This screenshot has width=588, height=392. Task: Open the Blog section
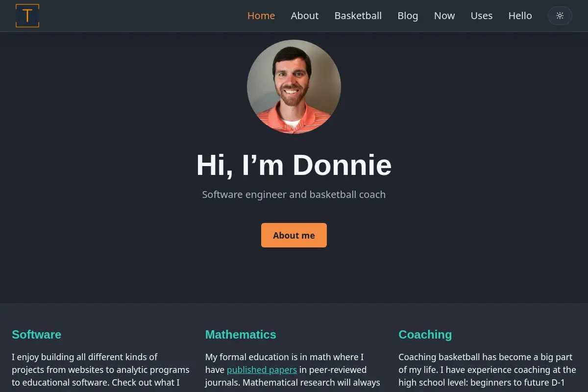tap(408, 16)
